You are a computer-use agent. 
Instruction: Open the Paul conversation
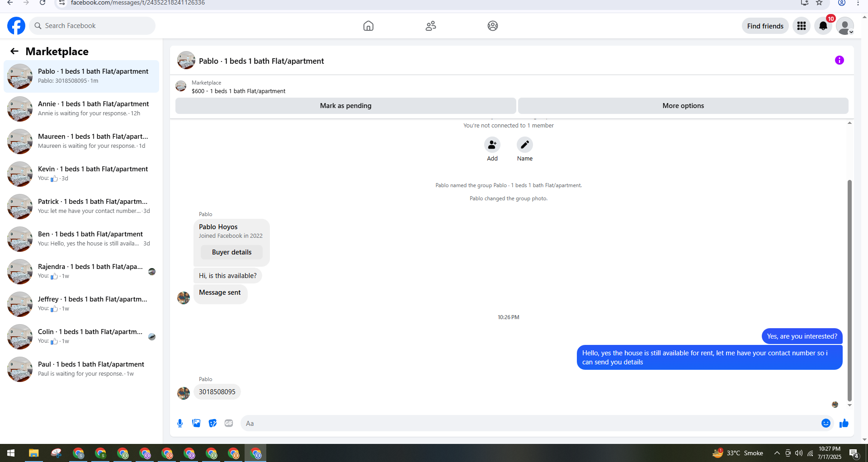81,369
